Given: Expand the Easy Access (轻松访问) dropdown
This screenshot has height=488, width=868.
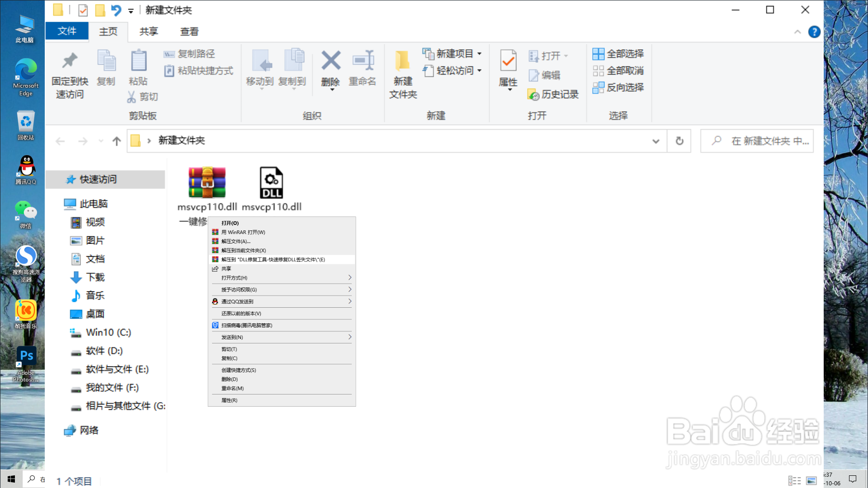Looking at the screenshot, I should coord(480,70).
